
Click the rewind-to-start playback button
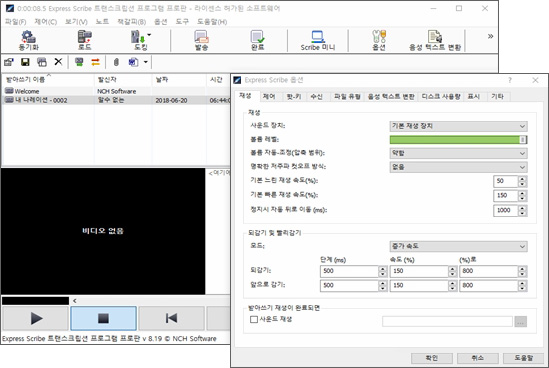(x=171, y=318)
